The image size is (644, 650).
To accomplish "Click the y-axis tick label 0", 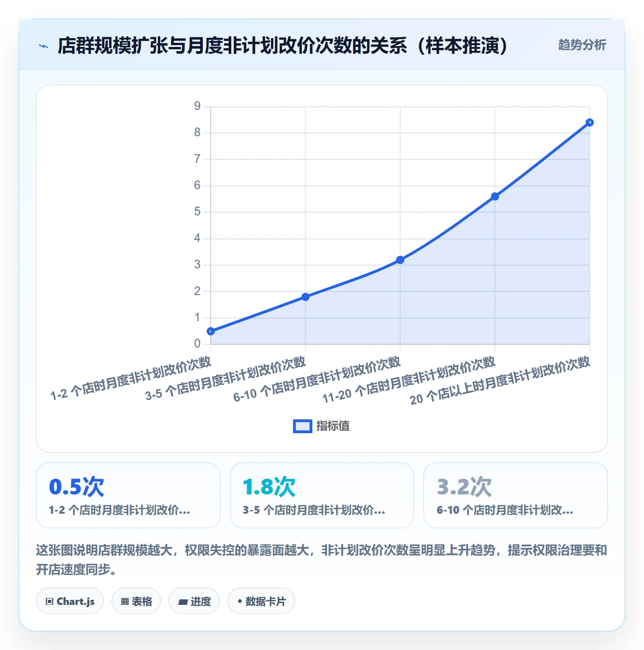I will pos(197,344).
